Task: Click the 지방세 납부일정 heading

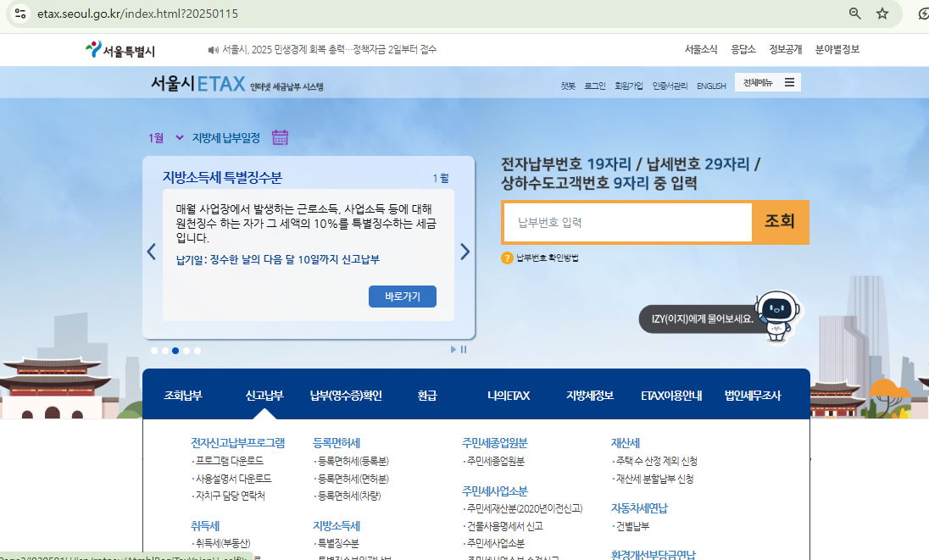Action: tap(225, 138)
